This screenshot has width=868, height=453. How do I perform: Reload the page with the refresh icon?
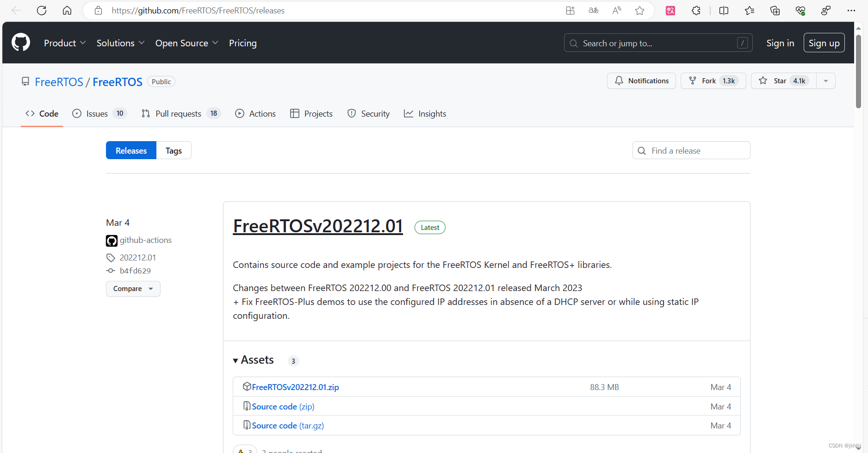(42, 11)
